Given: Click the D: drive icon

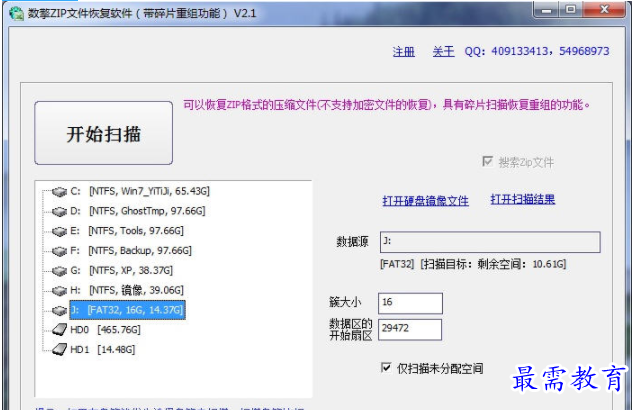Looking at the screenshot, I should pos(59,211).
